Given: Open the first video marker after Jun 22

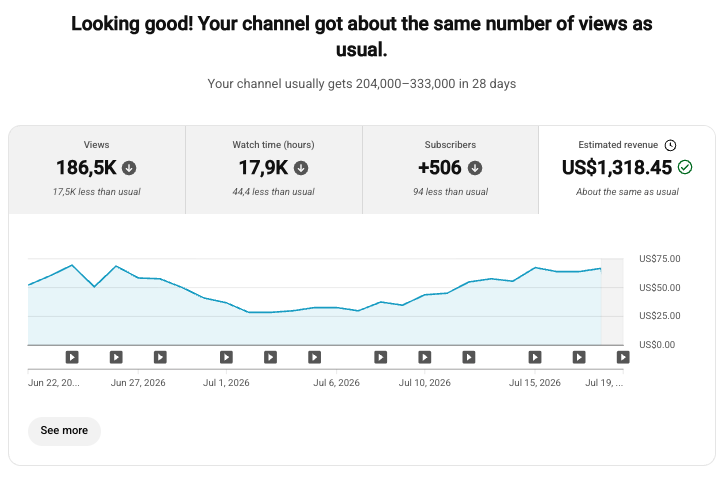Looking at the screenshot, I should (x=72, y=357).
